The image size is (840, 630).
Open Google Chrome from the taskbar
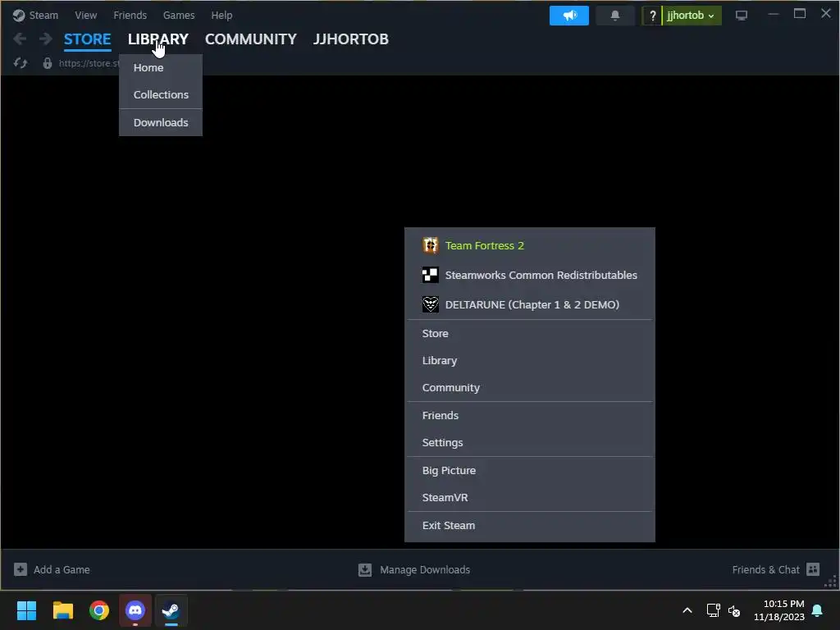pos(99,610)
